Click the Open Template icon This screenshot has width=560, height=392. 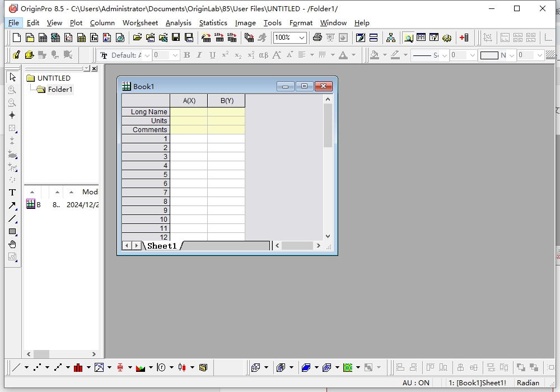point(150,38)
